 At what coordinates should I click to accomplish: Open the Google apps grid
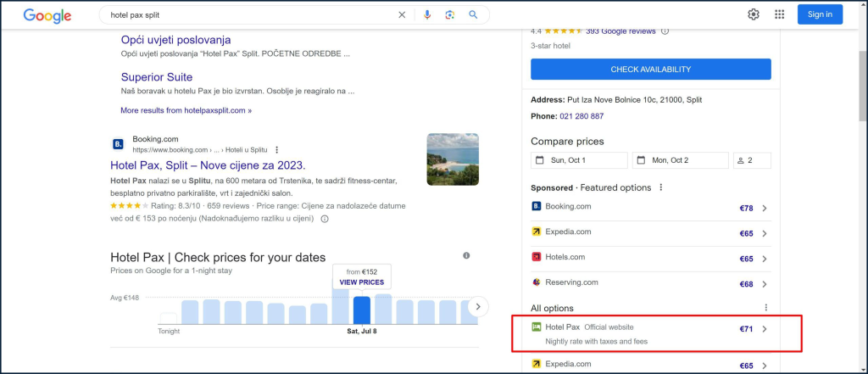[779, 14]
